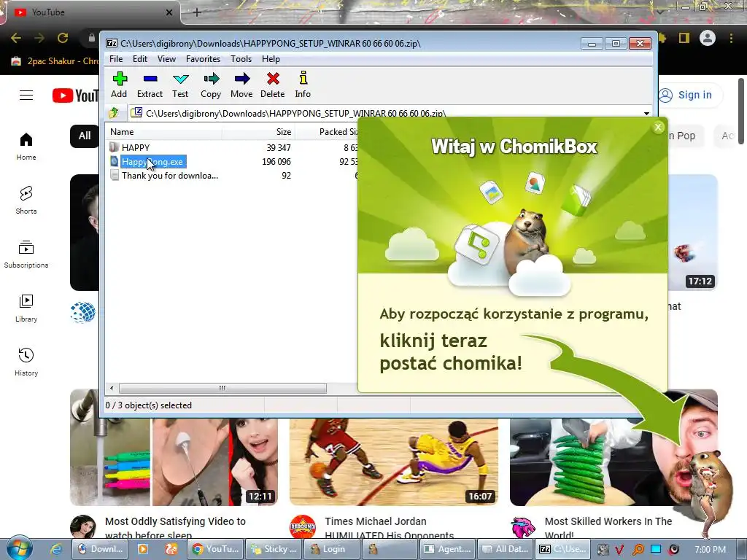Click the Move toolbar icon
Viewport: 747px width, 560px height.
click(241, 85)
